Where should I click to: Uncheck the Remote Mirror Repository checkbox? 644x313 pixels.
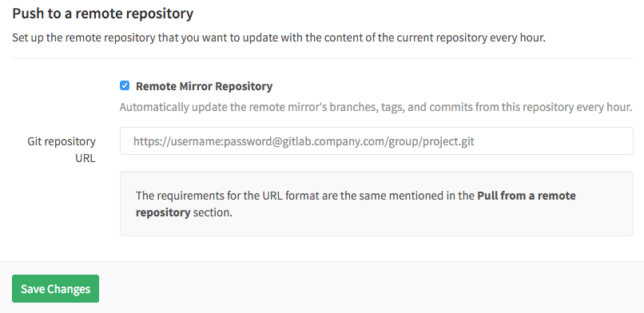click(x=125, y=85)
